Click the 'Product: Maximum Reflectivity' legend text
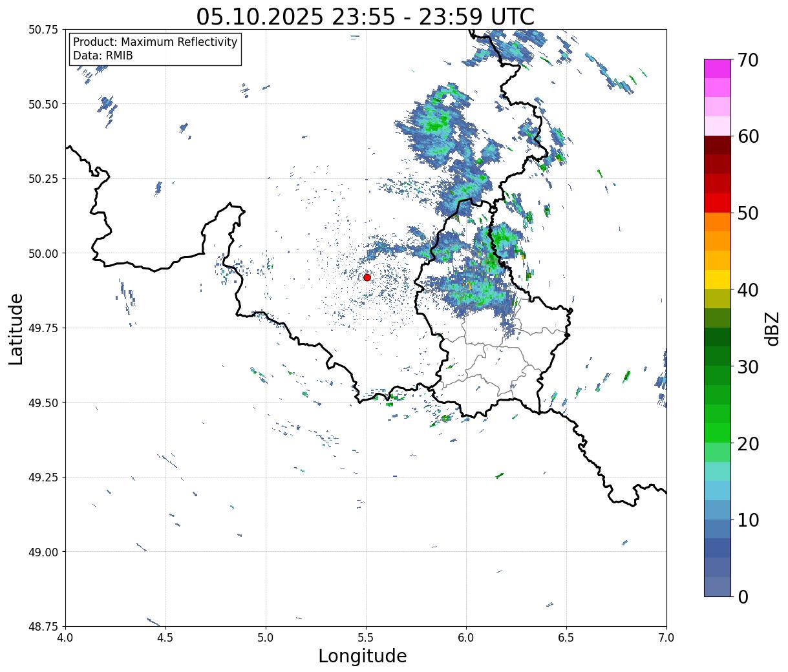 click(155, 42)
